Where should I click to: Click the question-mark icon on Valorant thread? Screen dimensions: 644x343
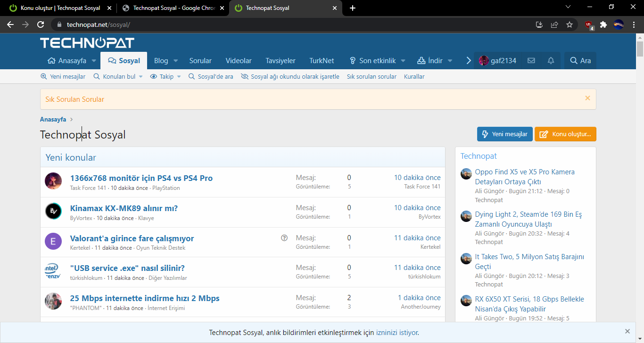(x=284, y=238)
